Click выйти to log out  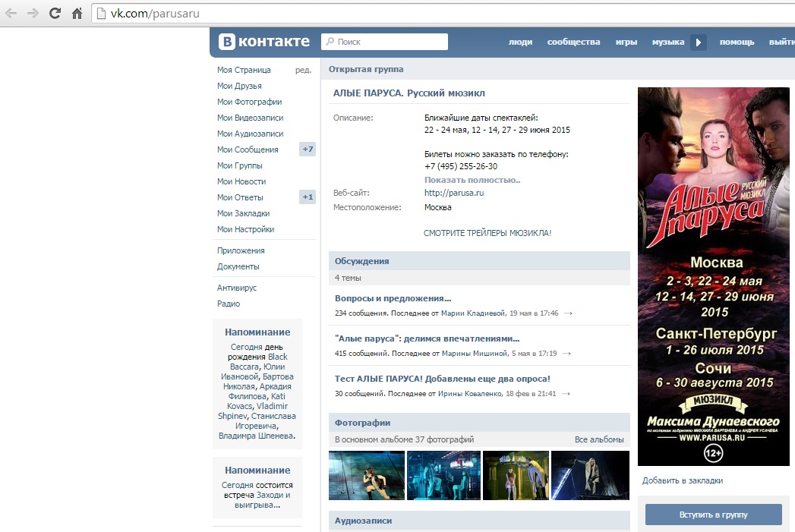click(781, 42)
